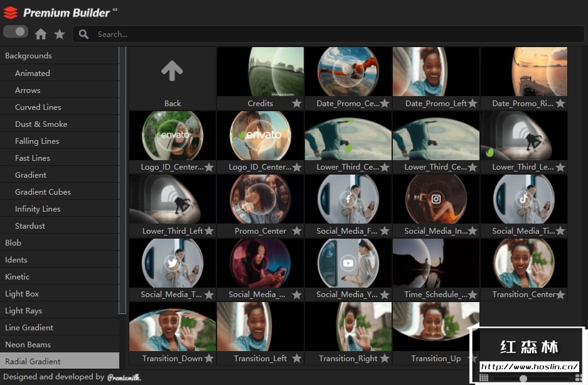Viewport: 588px width, 385px height.
Task: Favorite the Credits preset star
Action: tap(297, 104)
